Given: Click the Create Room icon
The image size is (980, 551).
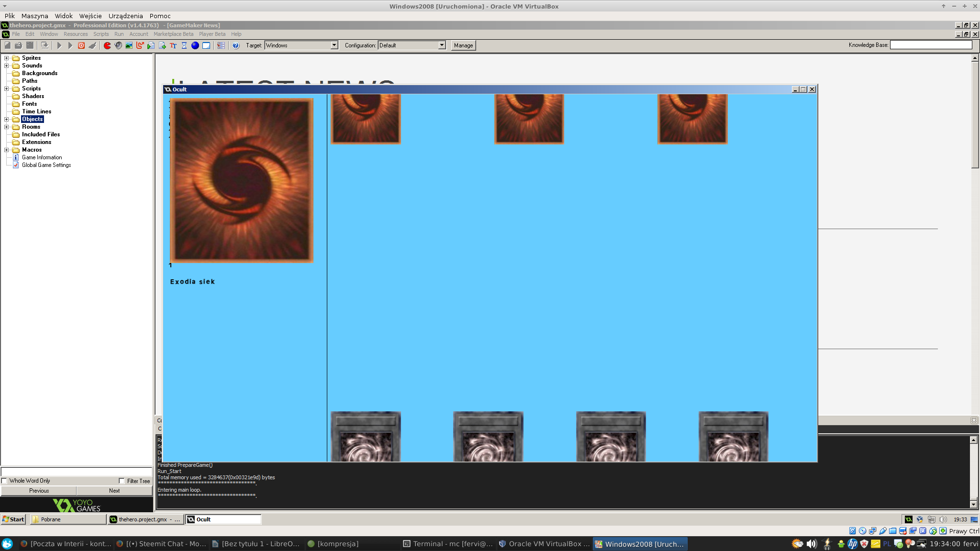Looking at the screenshot, I should (206, 45).
